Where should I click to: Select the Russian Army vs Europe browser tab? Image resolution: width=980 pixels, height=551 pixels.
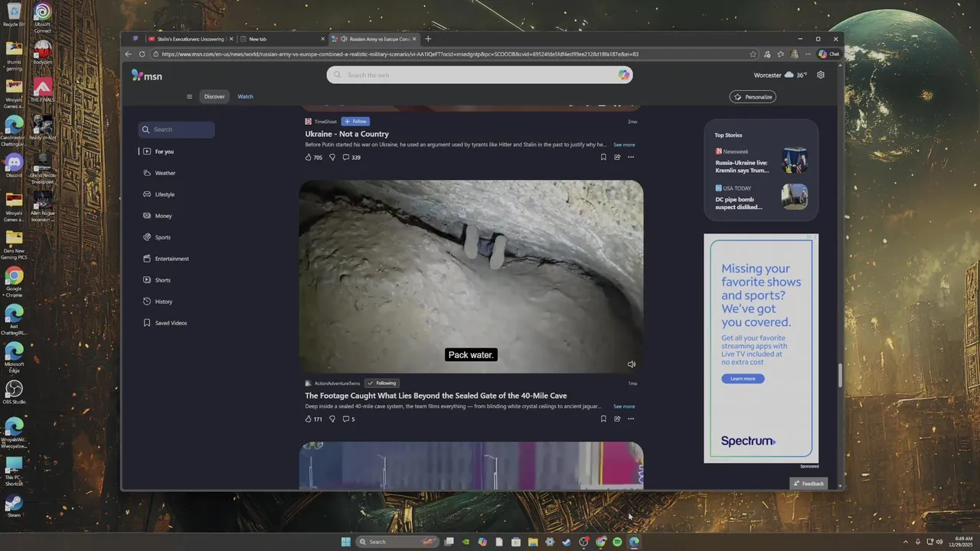pyautogui.click(x=375, y=39)
